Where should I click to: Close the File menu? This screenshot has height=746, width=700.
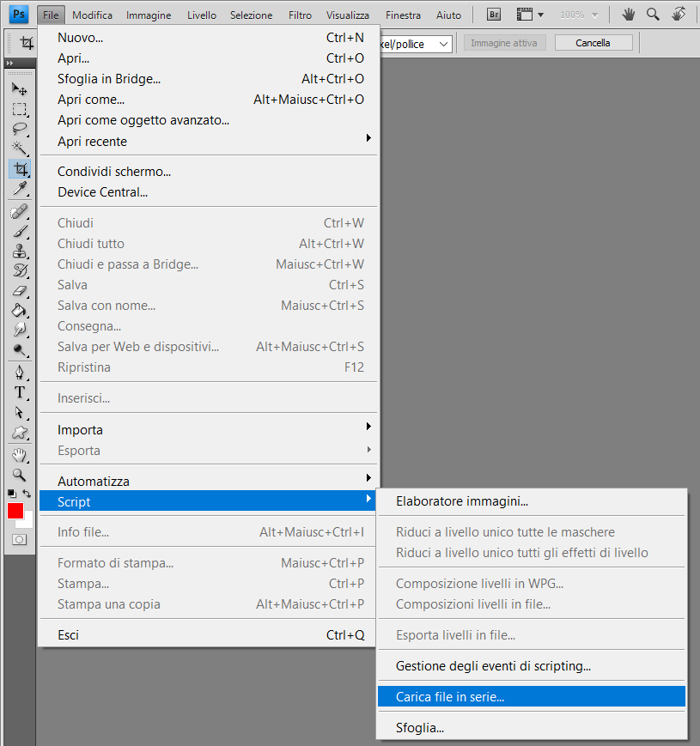51,15
